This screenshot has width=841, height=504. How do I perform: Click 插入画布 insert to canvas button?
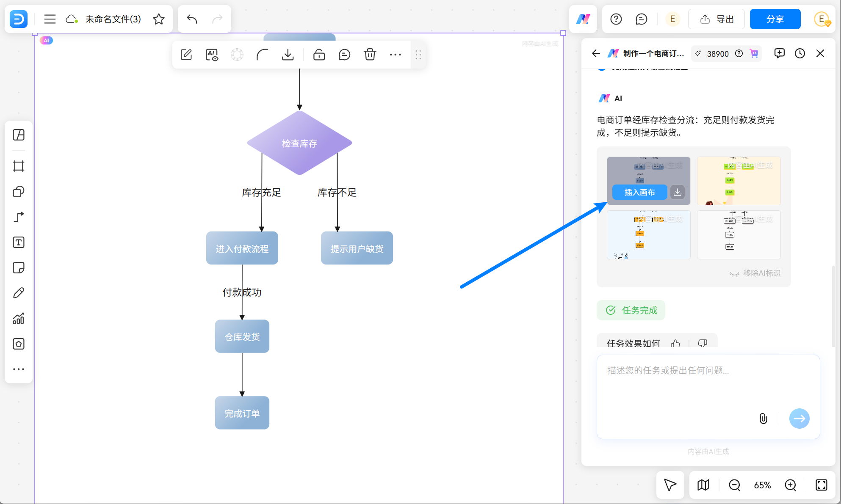640,192
